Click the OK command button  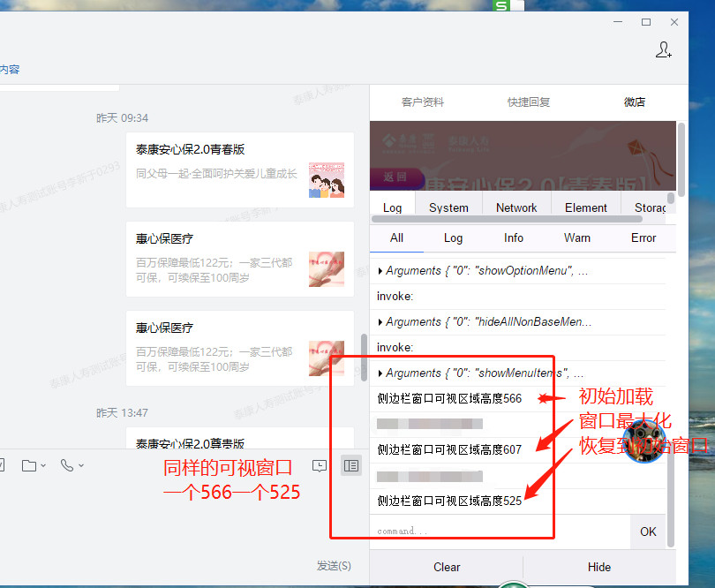point(648,531)
